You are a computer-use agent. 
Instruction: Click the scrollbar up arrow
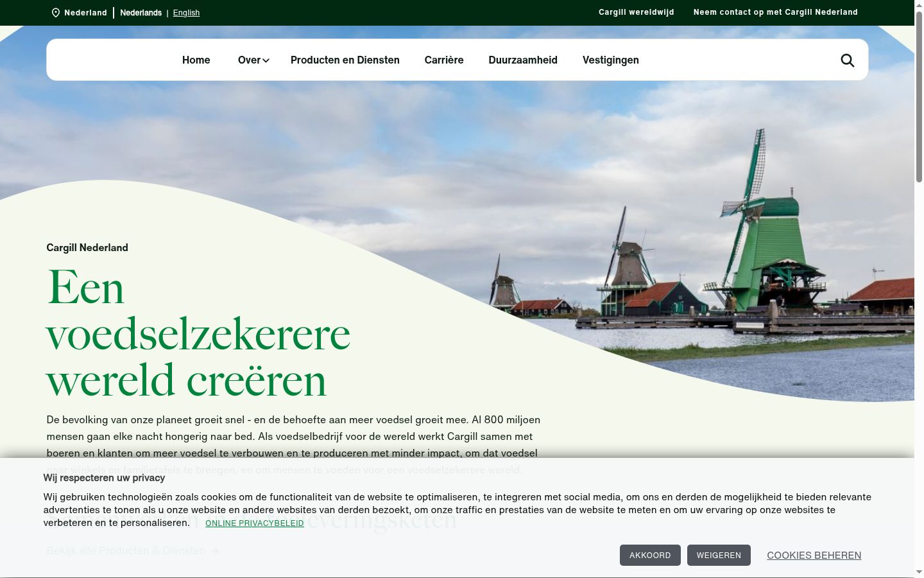919,4
